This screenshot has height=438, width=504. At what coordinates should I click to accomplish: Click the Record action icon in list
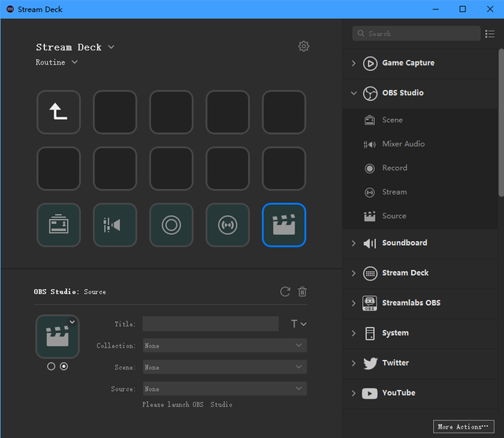(x=369, y=169)
